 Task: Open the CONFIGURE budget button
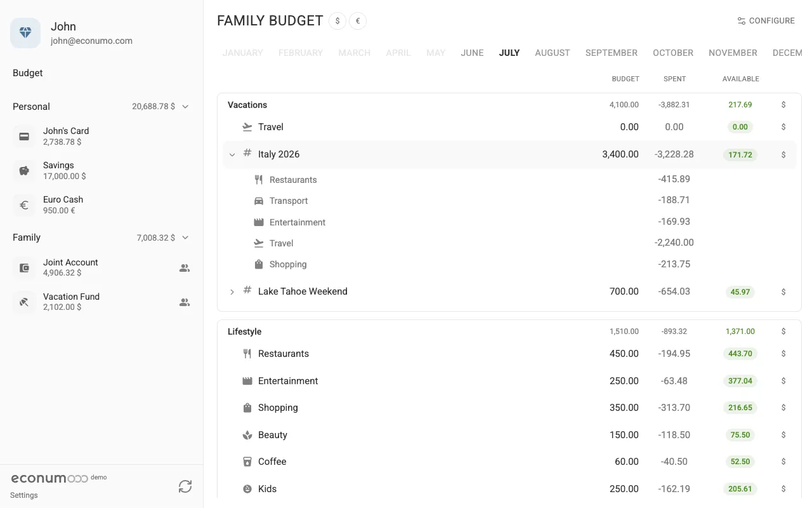(x=766, y=21)
